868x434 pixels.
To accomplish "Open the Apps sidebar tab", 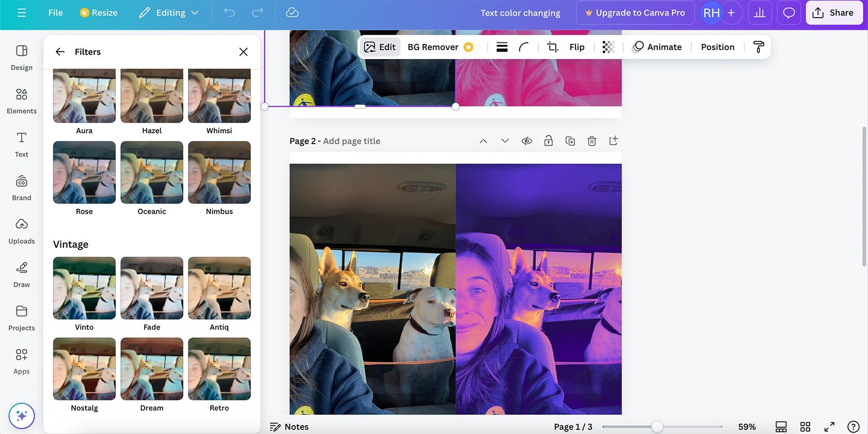I will 22,361.
